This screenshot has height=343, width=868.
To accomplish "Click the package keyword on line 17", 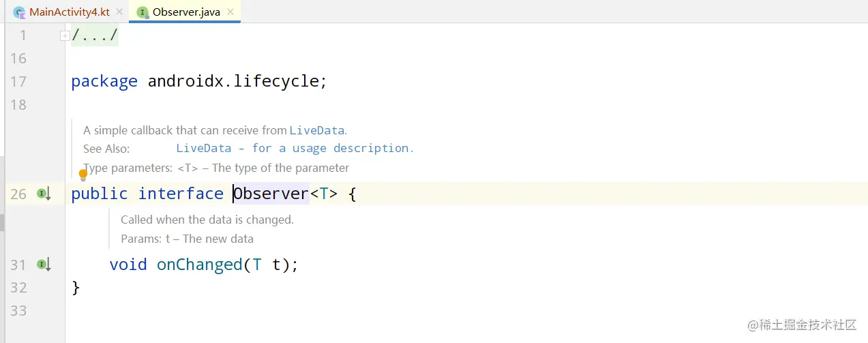I will tap(104, 82).
